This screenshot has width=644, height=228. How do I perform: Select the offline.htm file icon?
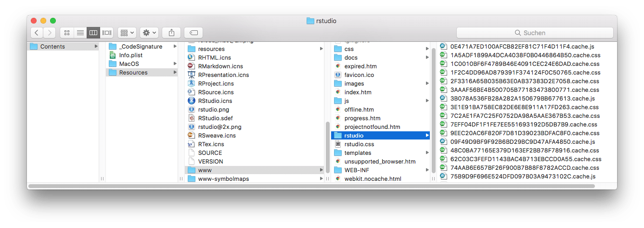338,110
